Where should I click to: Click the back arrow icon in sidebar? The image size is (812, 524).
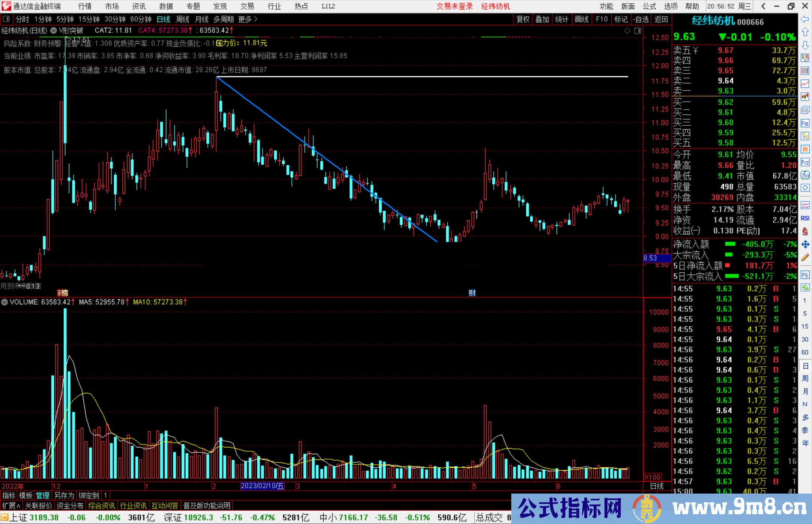(805, 19)
